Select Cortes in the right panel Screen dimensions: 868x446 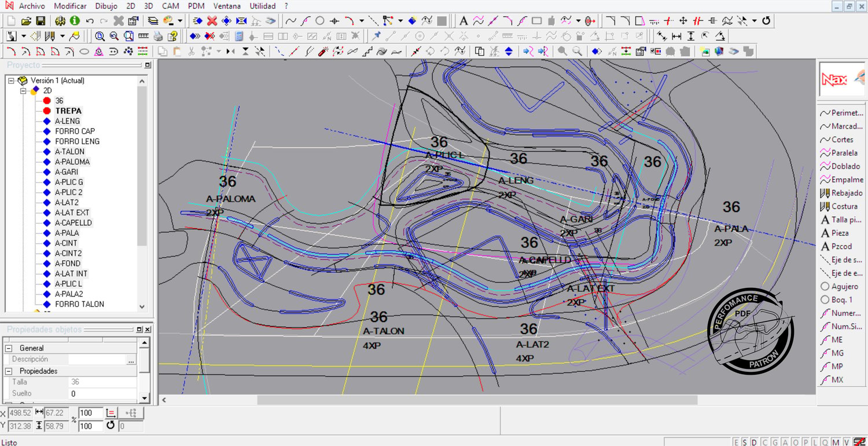[842, 140]
